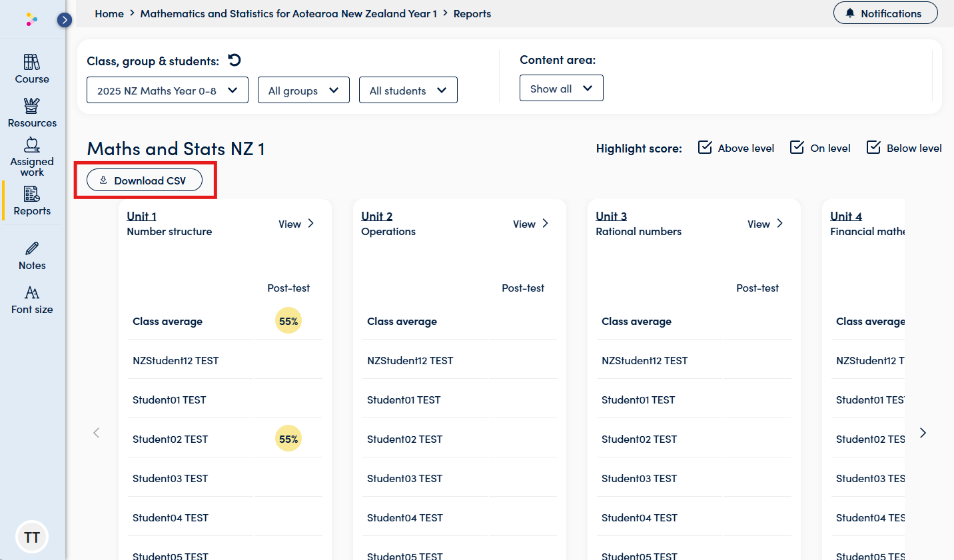
Task: Adjust Font size from the sidebar
Action: (32, 300)
